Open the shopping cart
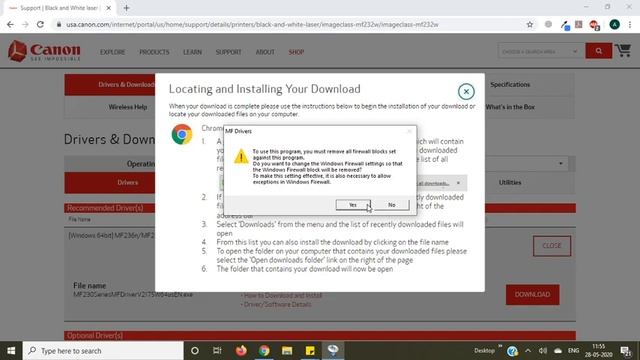This screenshot has width=640, height=360. 623,51
